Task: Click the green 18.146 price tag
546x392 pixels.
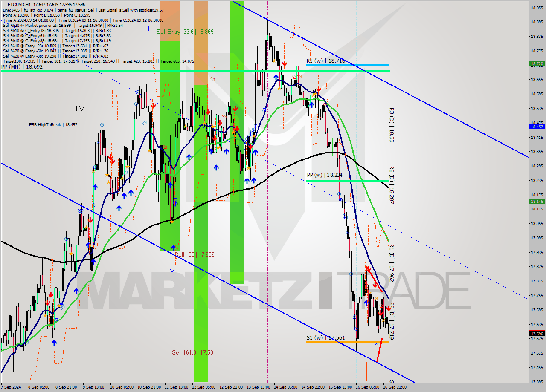Action: click(537, 202)
